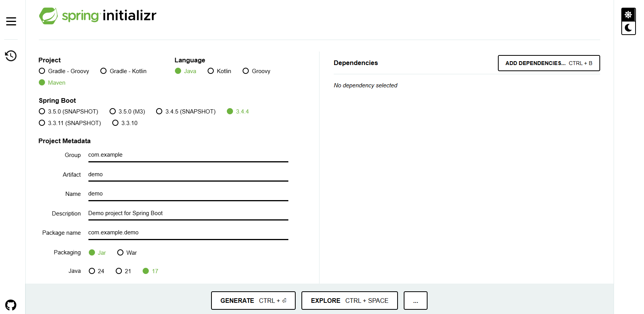Select Spring Boot 3.3.11 (SNAPSHOT)

(x=70, y=123)
